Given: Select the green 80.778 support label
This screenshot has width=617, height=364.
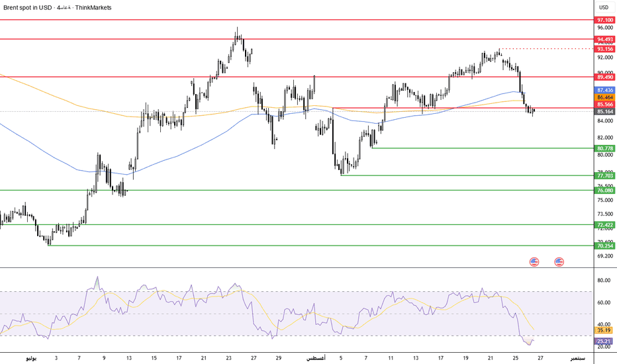Looking at the screenshot, I should pyautogui.click(x=605, y=148).
